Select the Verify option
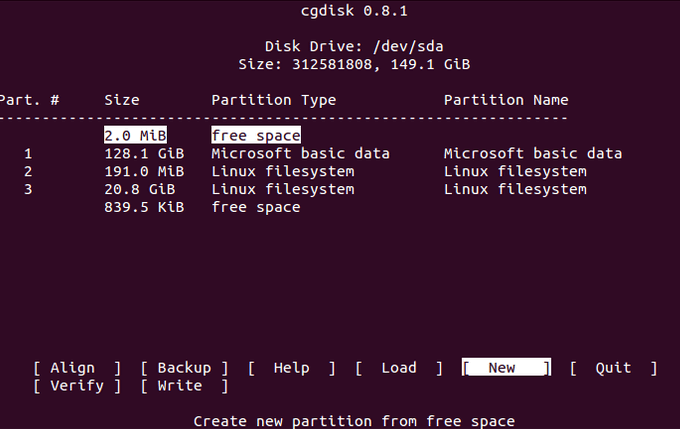The width and height of the screenshot is (680, 429). click(76, 386)
